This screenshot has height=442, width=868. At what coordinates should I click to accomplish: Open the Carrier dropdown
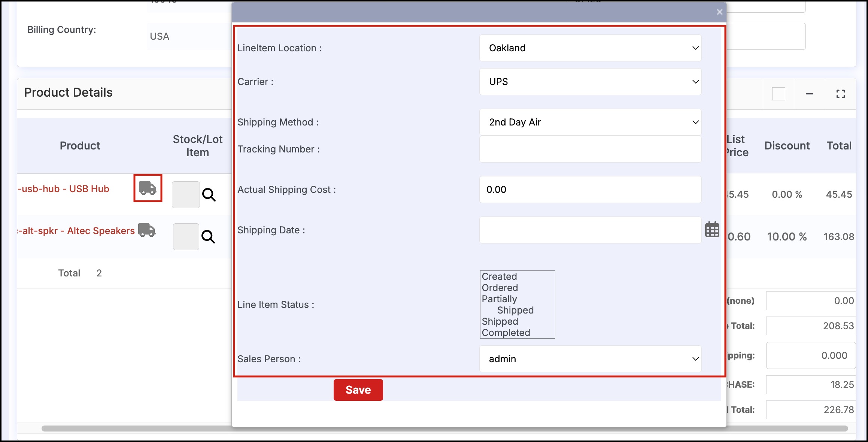[590, 82]
